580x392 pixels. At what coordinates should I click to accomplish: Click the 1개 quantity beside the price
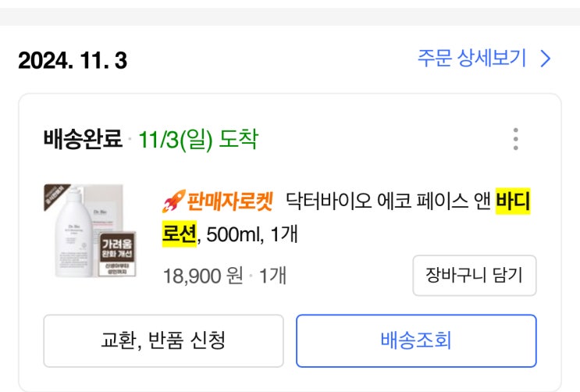272,276
